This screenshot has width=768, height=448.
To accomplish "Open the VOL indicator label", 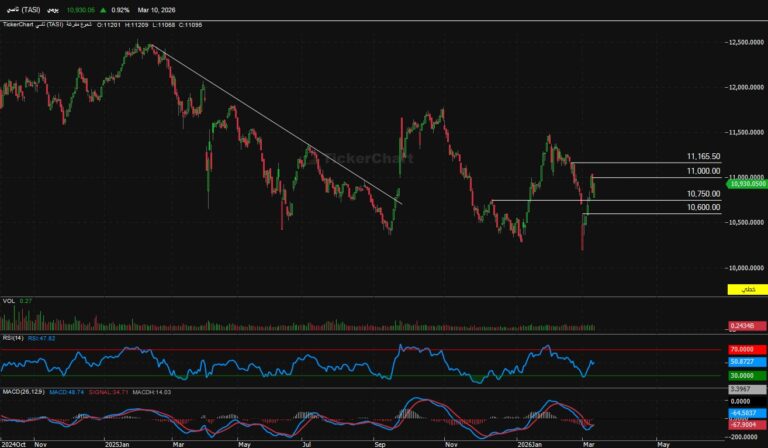I will coord(8,300).
